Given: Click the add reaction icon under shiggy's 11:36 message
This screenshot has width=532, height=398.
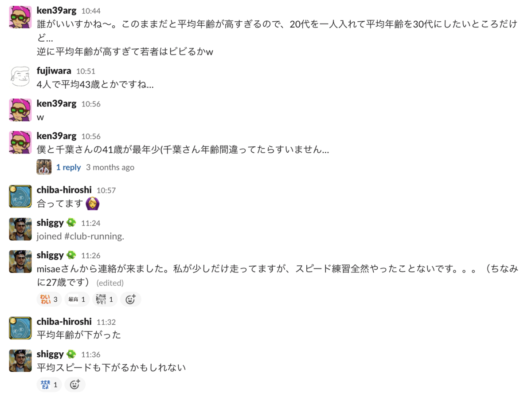Looking at the screenshot, I should point(74,385).
